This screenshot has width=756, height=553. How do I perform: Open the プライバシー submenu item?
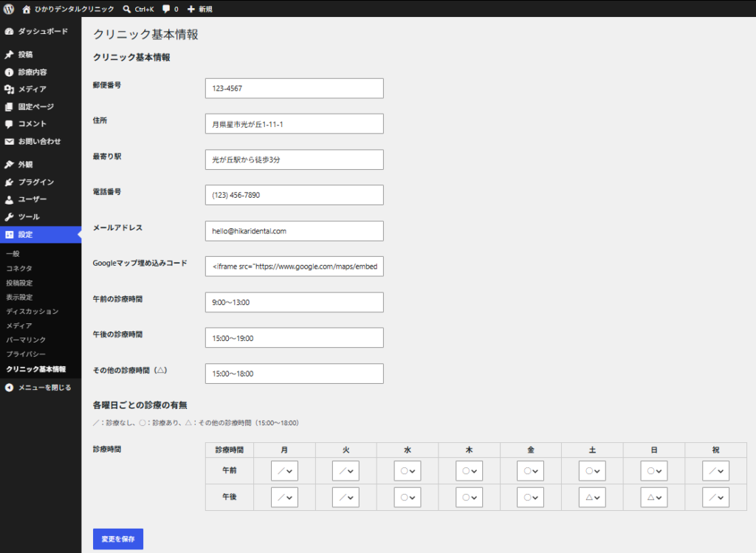26,354
